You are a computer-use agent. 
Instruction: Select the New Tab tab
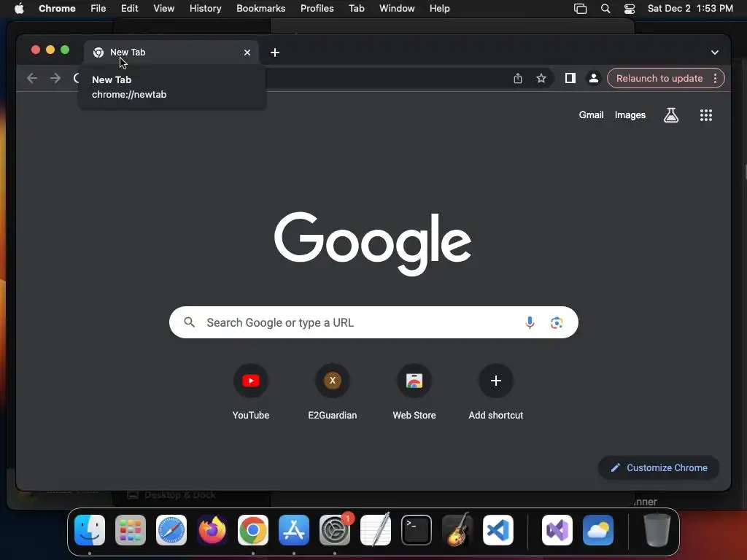[x=171, y=52]
